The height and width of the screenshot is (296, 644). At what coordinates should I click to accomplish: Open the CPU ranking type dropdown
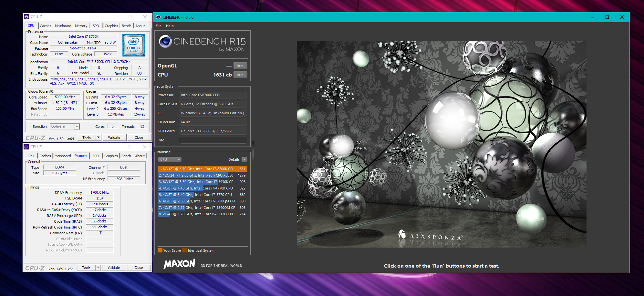(170, 159)
